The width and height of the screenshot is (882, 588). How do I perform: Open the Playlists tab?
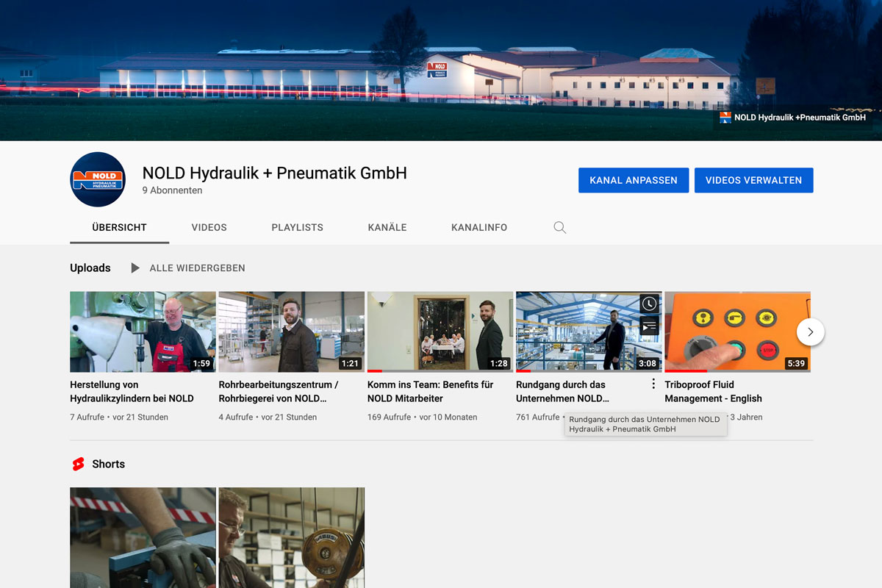pos(298,227)
